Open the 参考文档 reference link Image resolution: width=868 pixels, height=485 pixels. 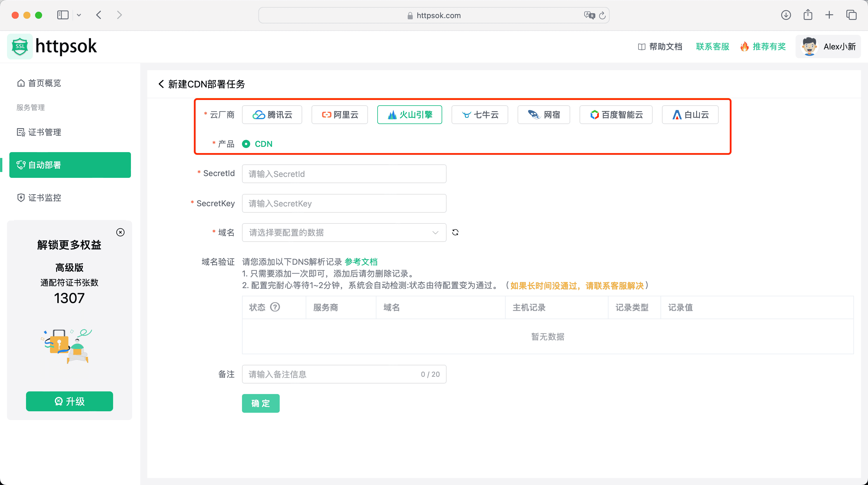coord(361,262)
